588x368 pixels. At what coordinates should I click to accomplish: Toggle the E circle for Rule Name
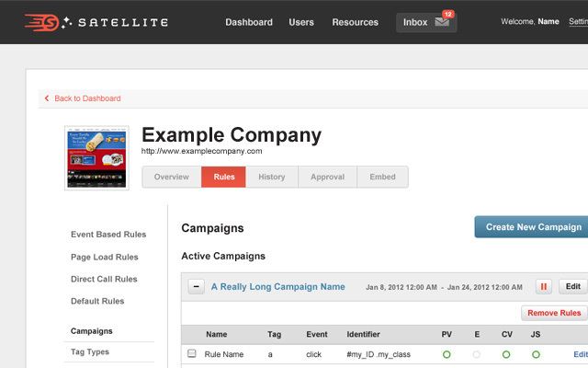[476, 354]
